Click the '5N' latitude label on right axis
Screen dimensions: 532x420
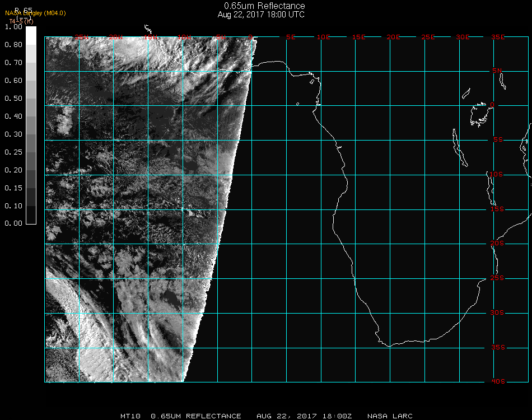click(497, 71)
